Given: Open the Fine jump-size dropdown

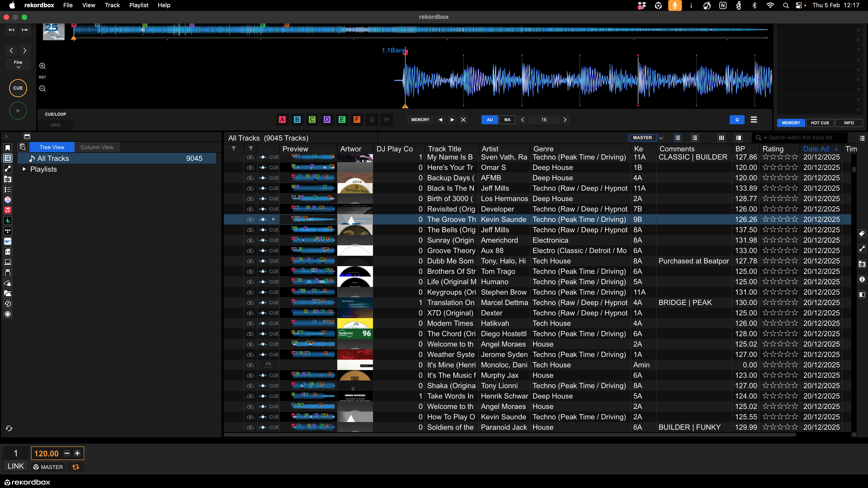Looking at the screenshot, I should [x=18, y=64].
